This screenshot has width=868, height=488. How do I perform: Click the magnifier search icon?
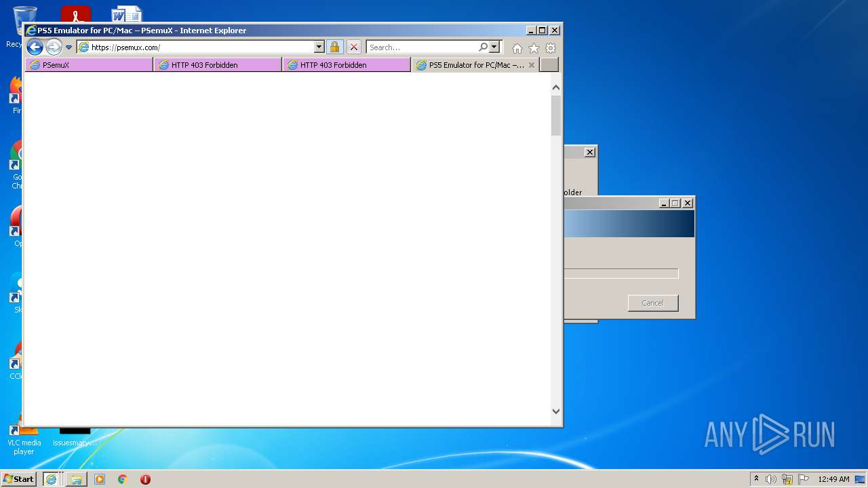[483, 47]
